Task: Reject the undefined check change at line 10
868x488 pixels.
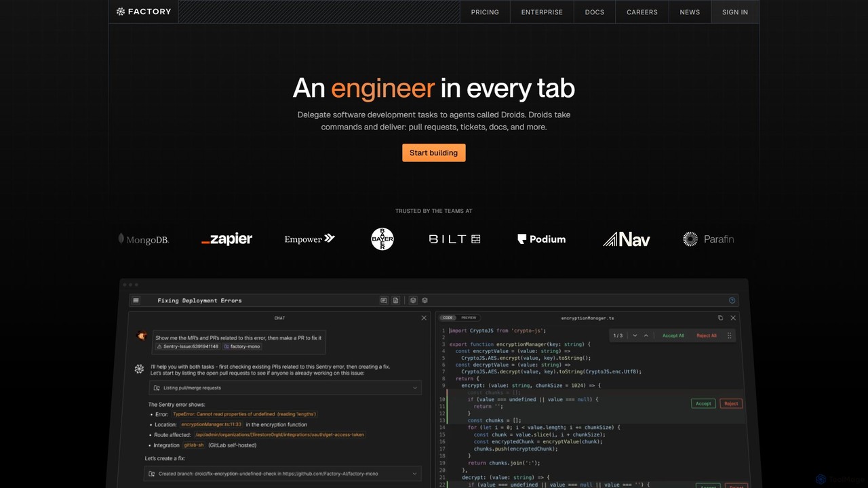Action: pos(731,403)
